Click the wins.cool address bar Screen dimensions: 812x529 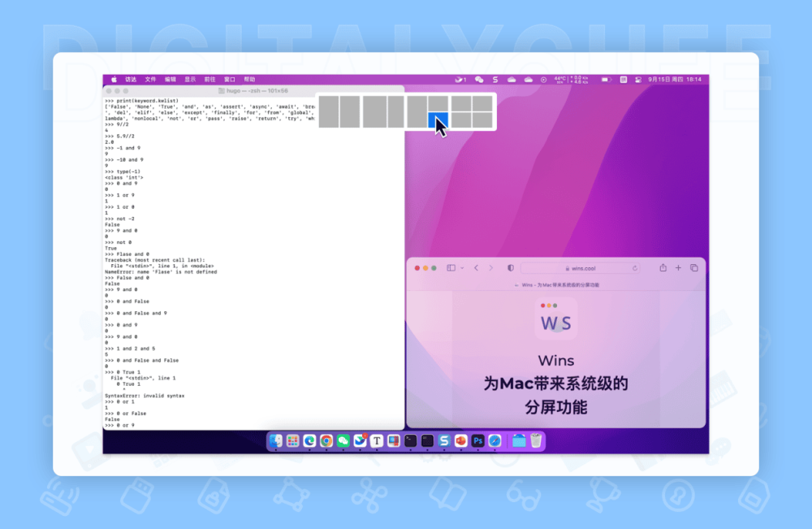pyautogui.click(x=580, y=268)
